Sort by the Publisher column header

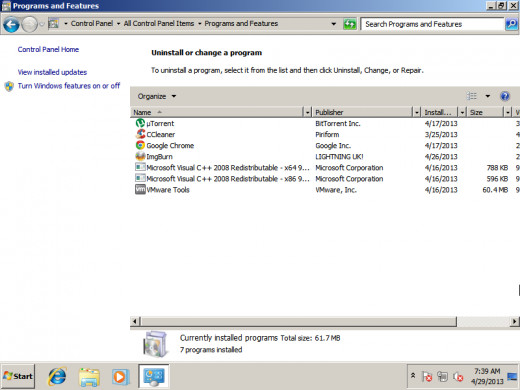pyautogui.click(x=363, y=112)
